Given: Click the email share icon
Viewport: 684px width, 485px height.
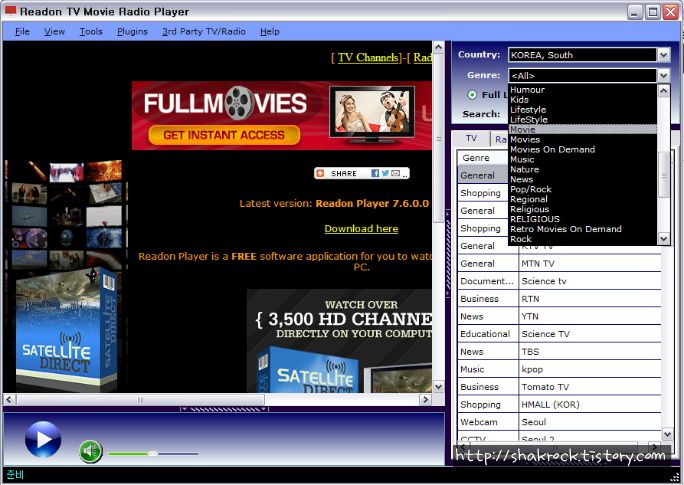Looking at the screenshot, I should coord(396,173).
